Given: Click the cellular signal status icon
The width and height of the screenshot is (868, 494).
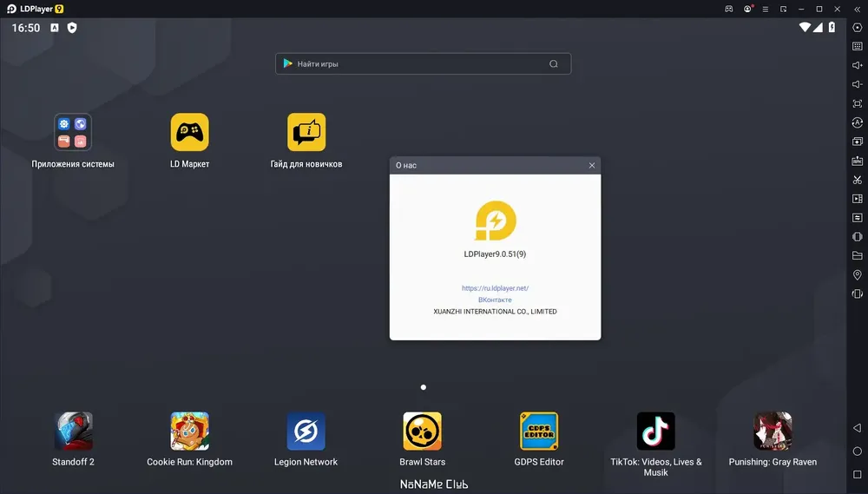Looking at the screenshot, I should [x=818, y=27].
